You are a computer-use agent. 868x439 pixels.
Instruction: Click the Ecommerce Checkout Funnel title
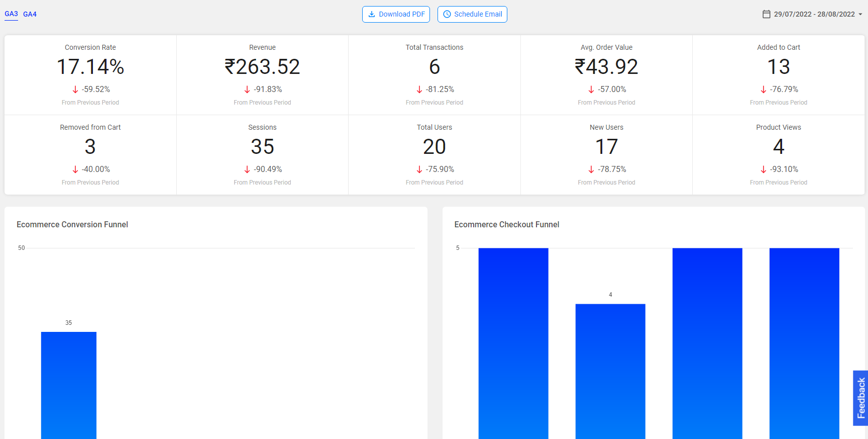point(507,225)
